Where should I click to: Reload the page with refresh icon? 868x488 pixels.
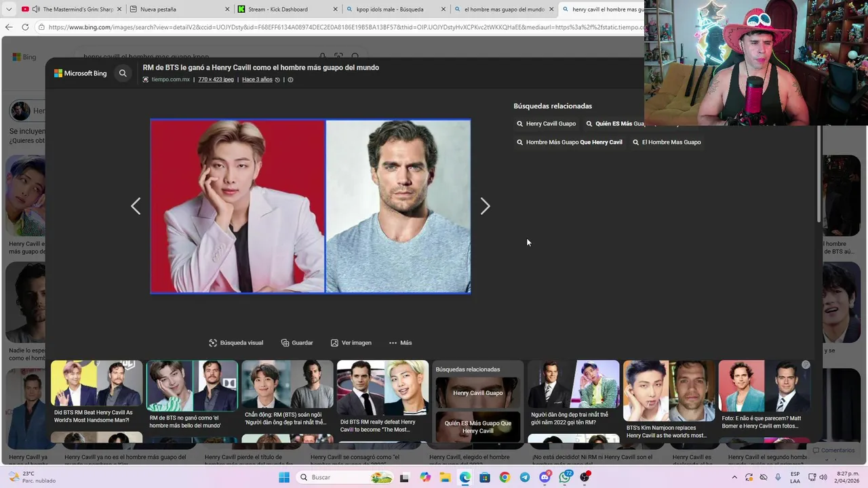click(x=25, y=27)
